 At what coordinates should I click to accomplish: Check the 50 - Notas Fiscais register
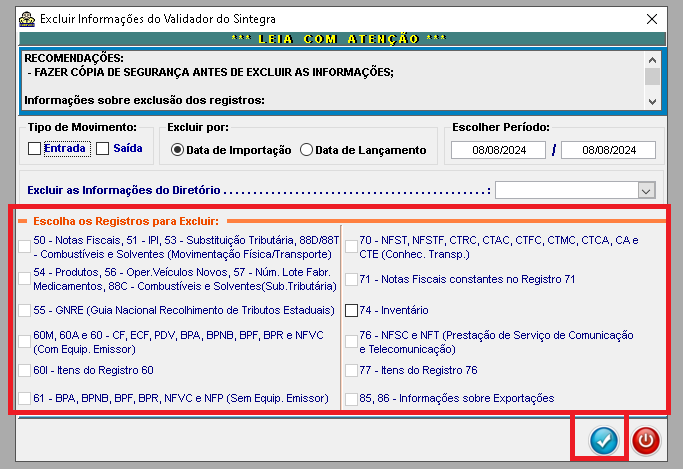[x=24, y=246]
